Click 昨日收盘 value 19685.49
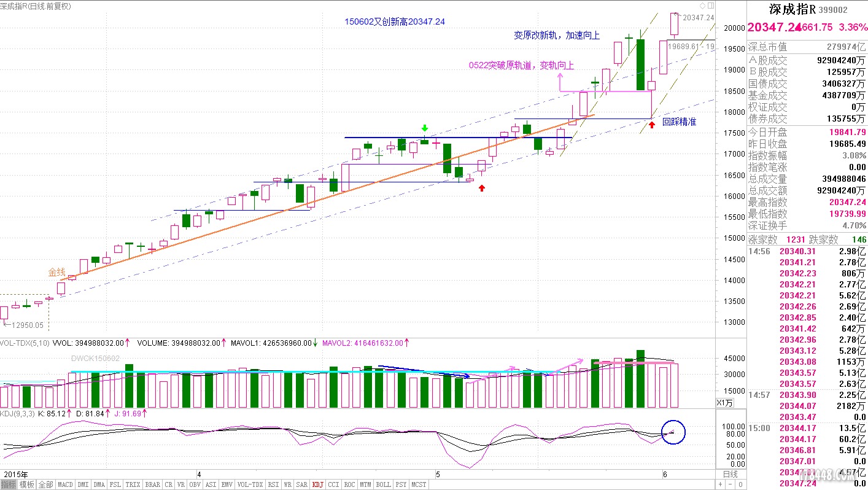The height and width of the screenshot is (490, 868). coord(847,144)
